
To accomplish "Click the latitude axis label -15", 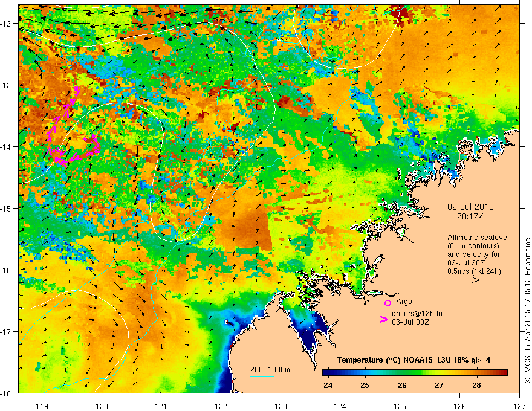I will pyautogui.click(x=7, y=208).
